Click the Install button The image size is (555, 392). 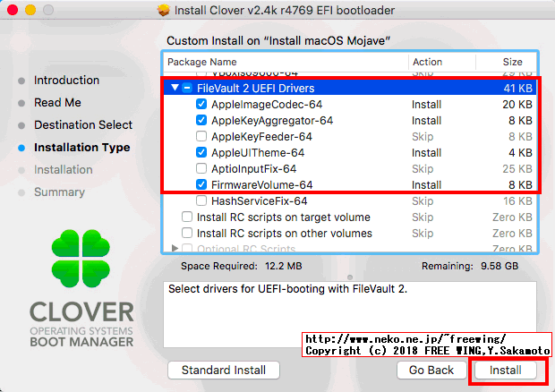pyautogui.click(x=505, y=370)
